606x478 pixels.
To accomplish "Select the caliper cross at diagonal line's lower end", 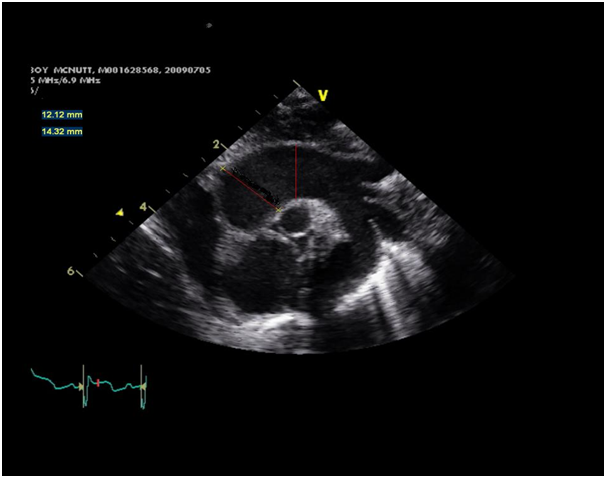I will click(x=278, y=209).
